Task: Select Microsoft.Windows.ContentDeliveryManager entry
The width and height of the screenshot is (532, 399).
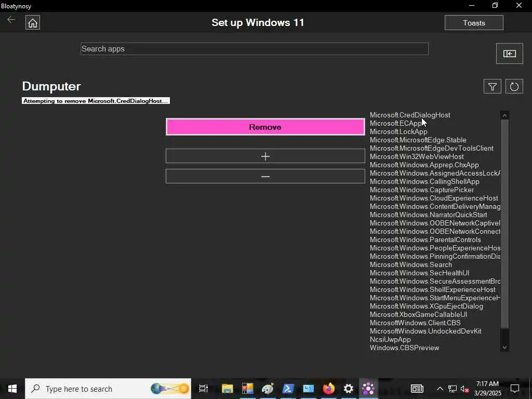Action: [x=435, y=207]
